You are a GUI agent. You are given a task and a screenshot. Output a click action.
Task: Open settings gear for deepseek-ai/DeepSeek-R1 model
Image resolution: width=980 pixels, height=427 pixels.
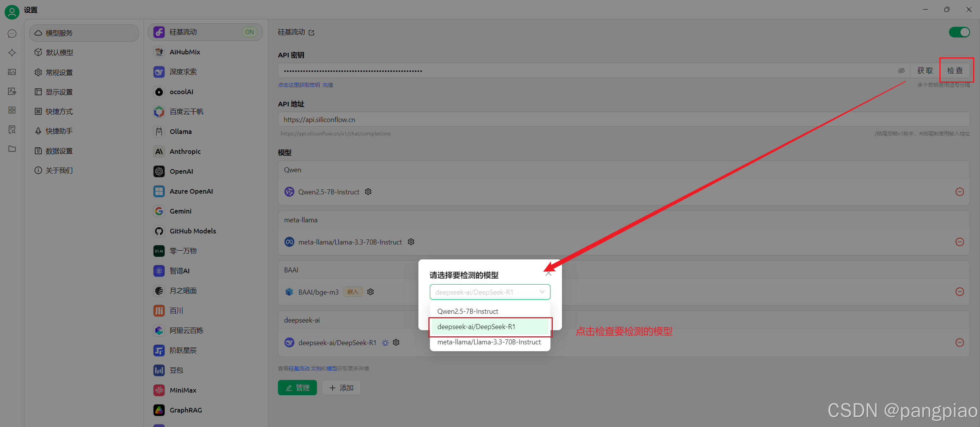[x=396, y=342]
